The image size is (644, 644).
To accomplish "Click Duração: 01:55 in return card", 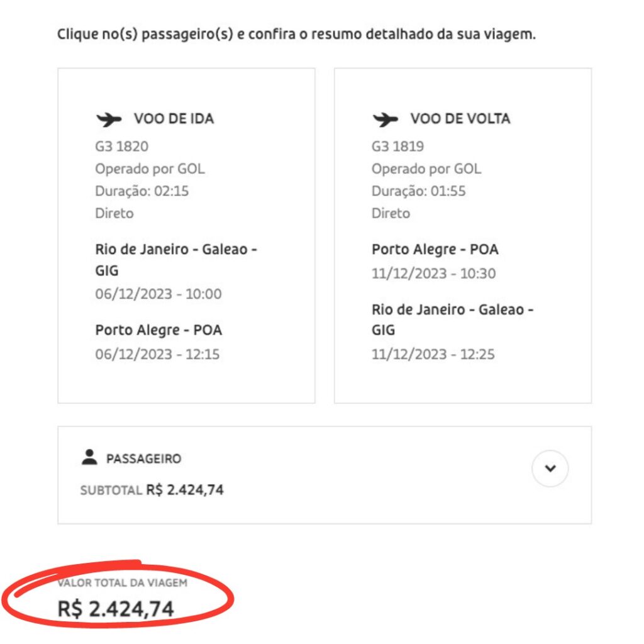I will 418,191.
